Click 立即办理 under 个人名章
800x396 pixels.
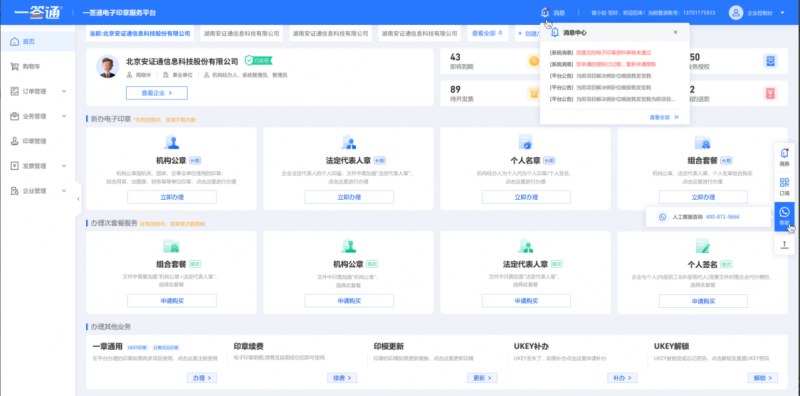[526, 197]
